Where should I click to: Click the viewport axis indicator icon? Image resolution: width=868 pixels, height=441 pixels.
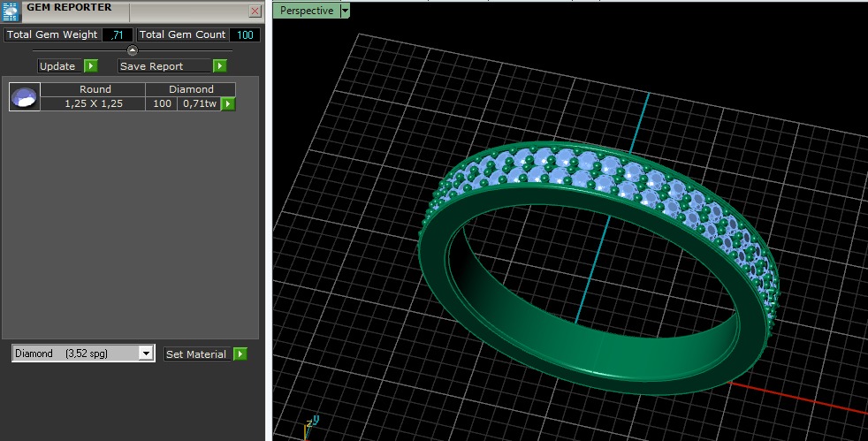click(312, 428)
